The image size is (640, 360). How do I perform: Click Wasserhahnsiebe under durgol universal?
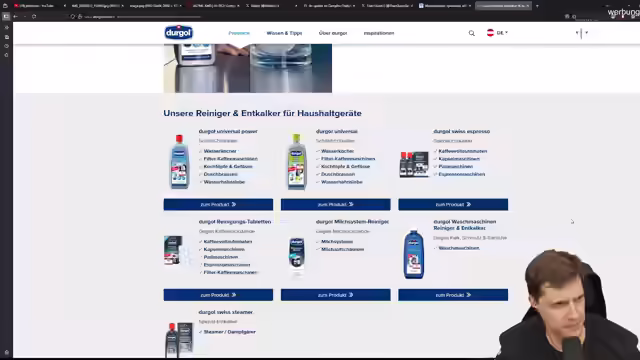coord(342,182)
